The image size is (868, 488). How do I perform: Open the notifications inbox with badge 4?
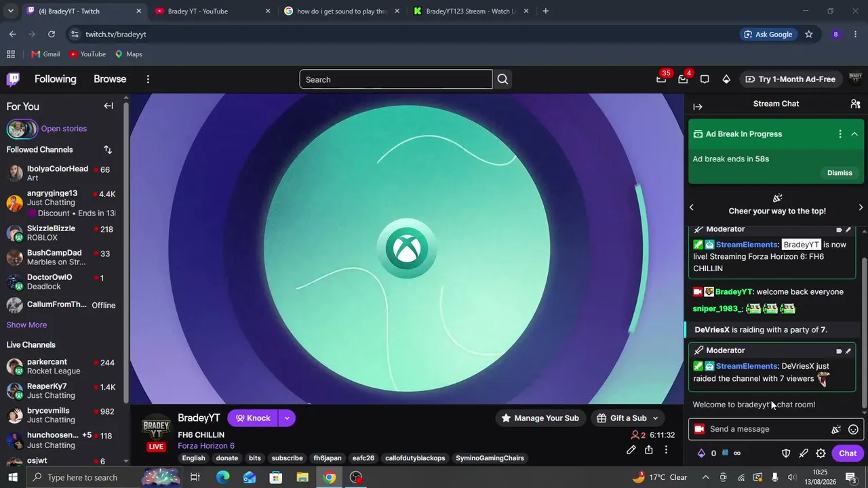(683, 79)
